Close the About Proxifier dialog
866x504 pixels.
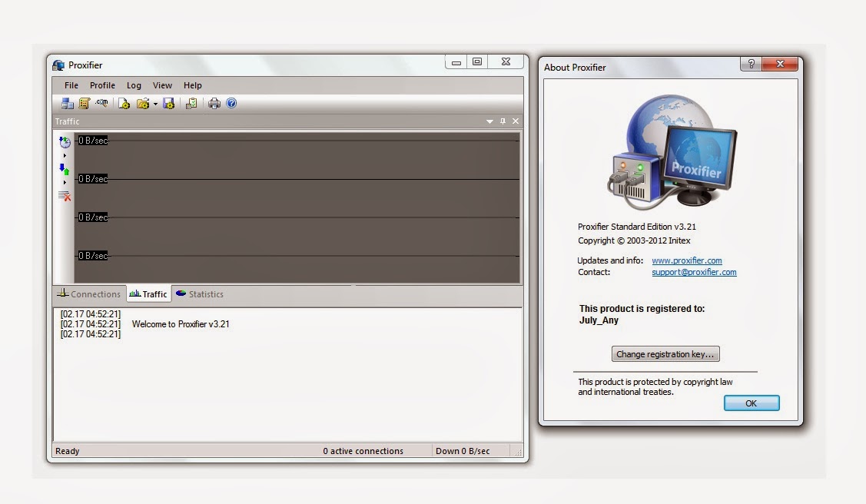[780, 64]
